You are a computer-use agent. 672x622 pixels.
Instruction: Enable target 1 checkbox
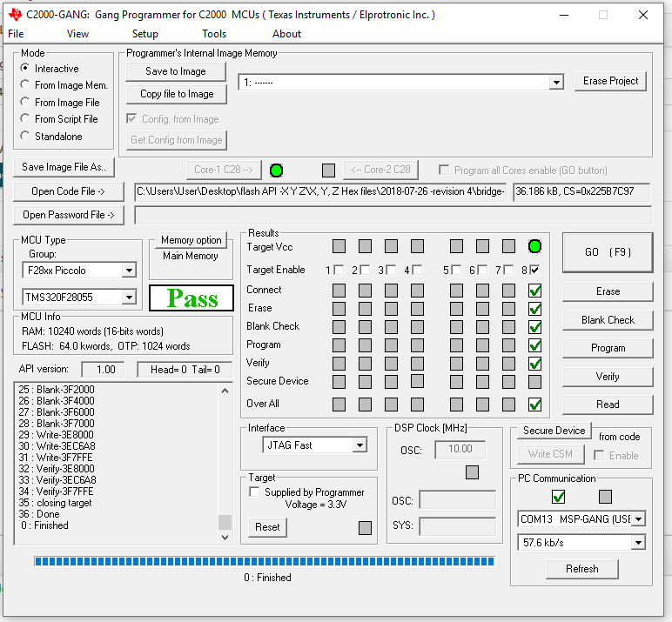tap(339, 270)
